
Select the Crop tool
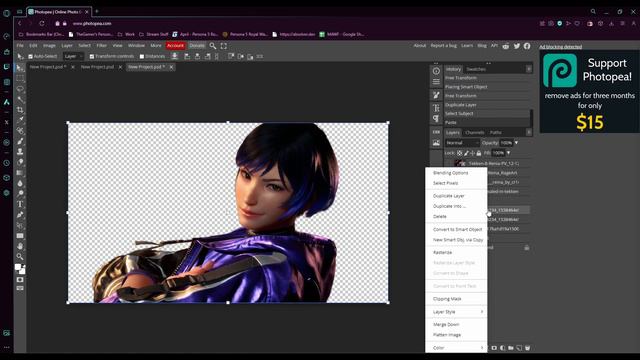20,110
